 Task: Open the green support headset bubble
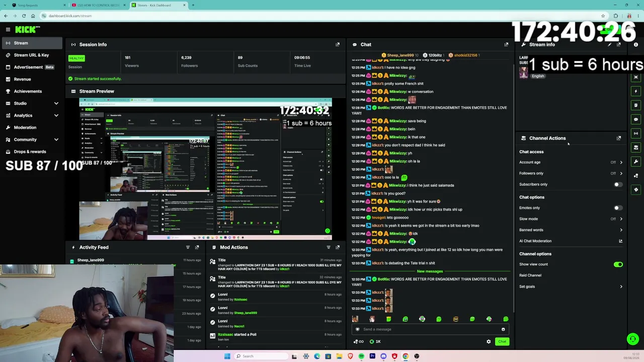633,339
